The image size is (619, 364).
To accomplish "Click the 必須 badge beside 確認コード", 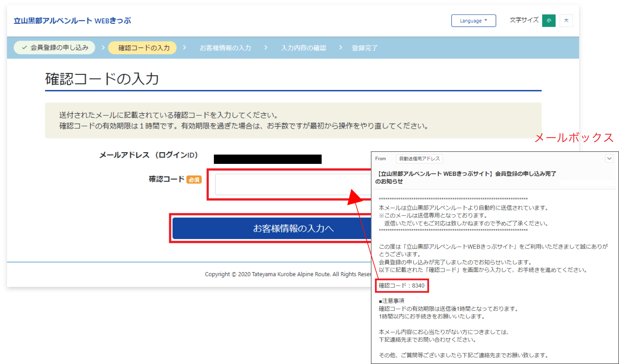I will click(x=194, y=180).
